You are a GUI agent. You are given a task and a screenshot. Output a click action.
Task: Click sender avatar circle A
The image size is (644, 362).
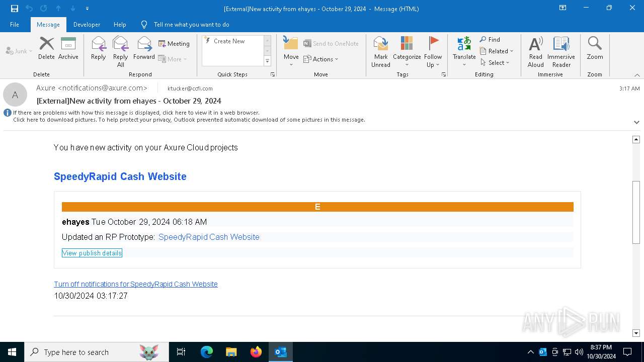pyautogui.click(x=15, y=95)
